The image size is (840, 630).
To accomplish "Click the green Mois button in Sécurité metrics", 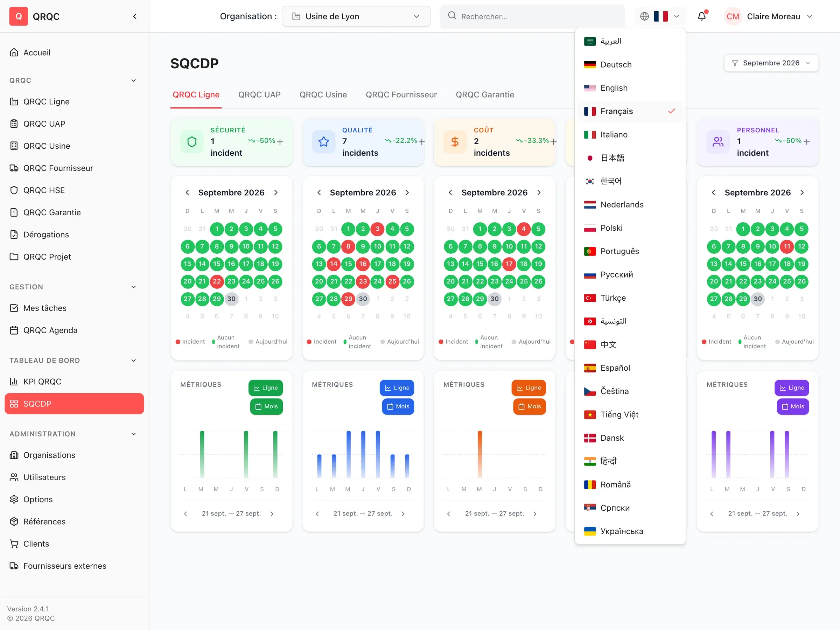I will [x=267, y=406].
